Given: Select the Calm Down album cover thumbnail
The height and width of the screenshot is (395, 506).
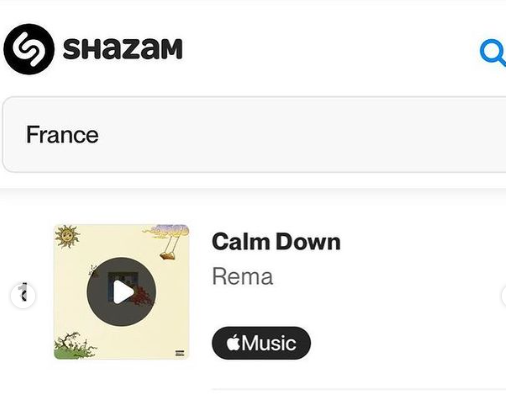Looking at the screenshot, I should (x=121, y=292).
